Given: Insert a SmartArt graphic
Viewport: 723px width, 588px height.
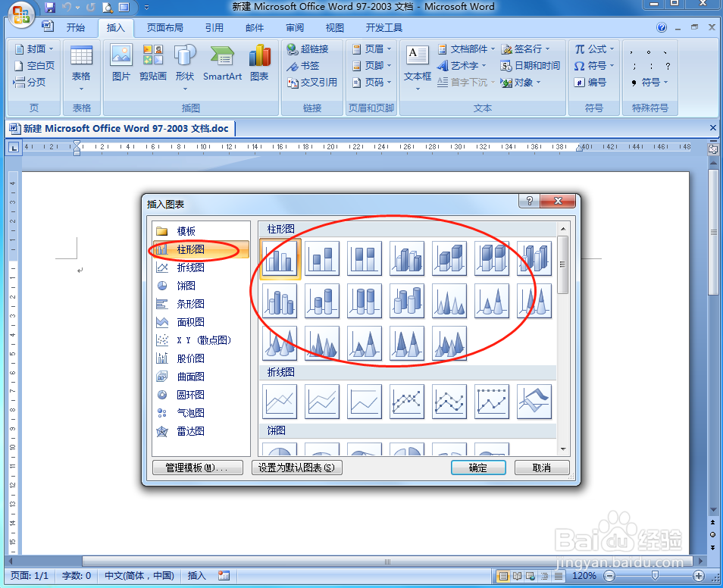Looking at the screenshot, I should [x=221, y=64].
